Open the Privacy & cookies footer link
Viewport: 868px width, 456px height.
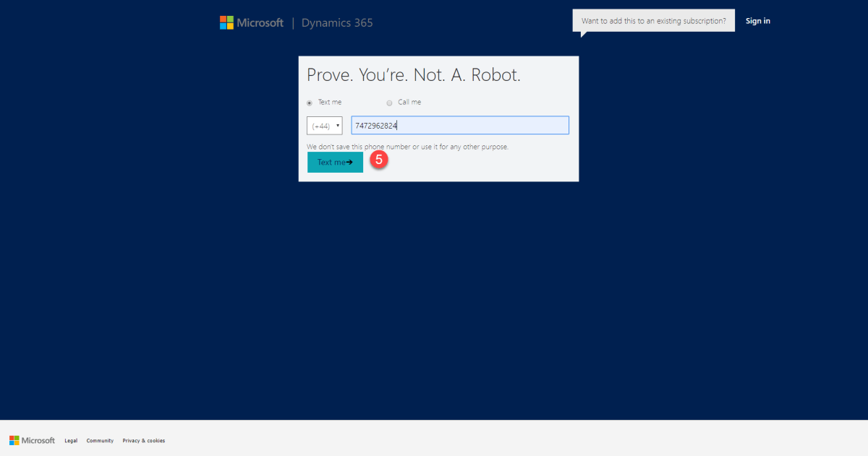click(143, 441)
